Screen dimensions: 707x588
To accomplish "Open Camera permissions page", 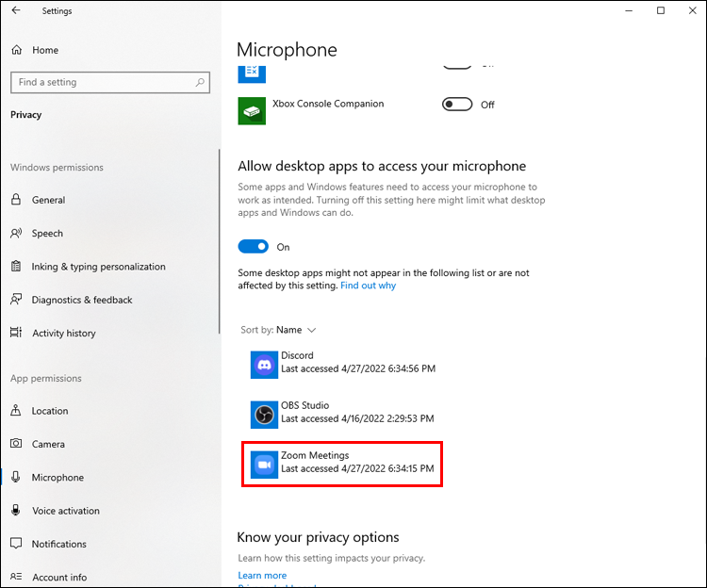I will pyautogui.click(x=48, y=444).
